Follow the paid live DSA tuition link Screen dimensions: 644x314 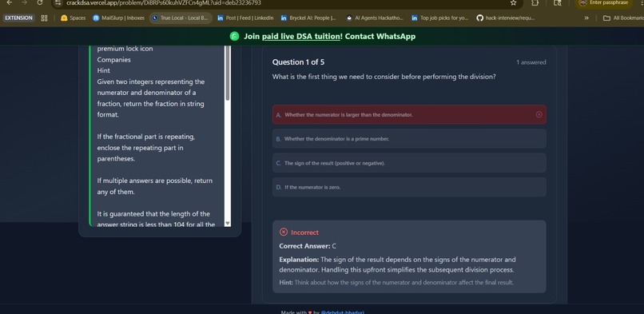click(x=301, y=36)
